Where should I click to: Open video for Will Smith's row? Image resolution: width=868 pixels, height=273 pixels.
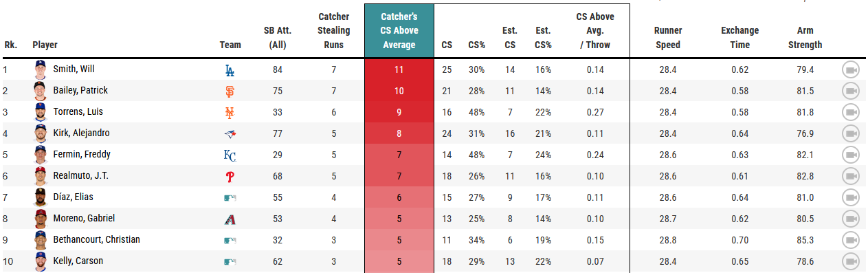(x=851, y=69)
